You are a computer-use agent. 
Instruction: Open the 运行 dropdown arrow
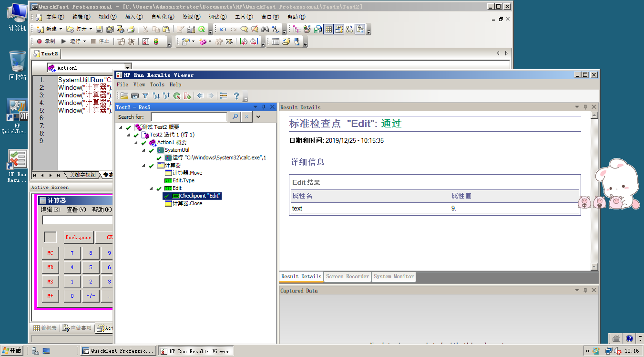(84, 42)
